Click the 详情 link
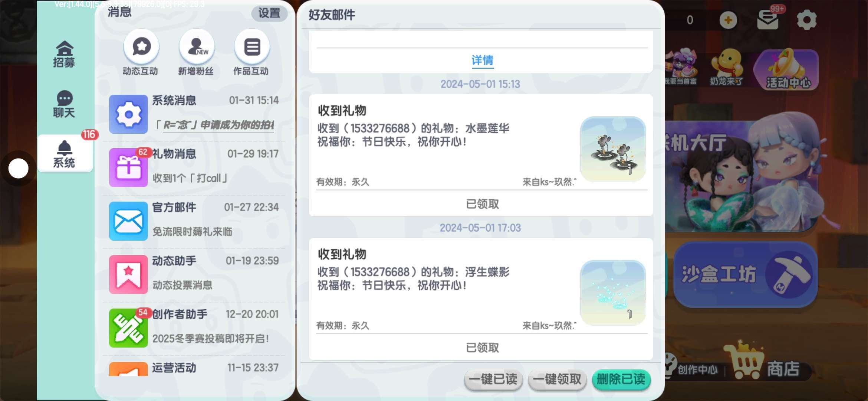The image size is (868, 401). click(482, 60)
